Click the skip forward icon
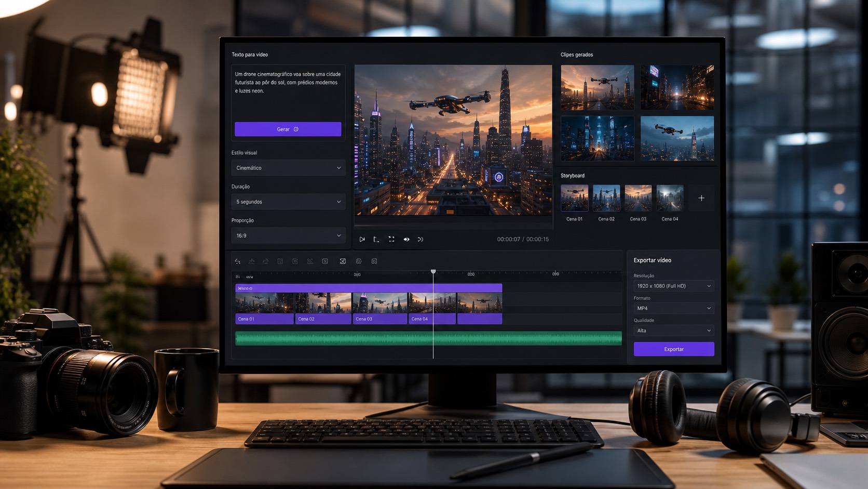 (x=421, y=240)
